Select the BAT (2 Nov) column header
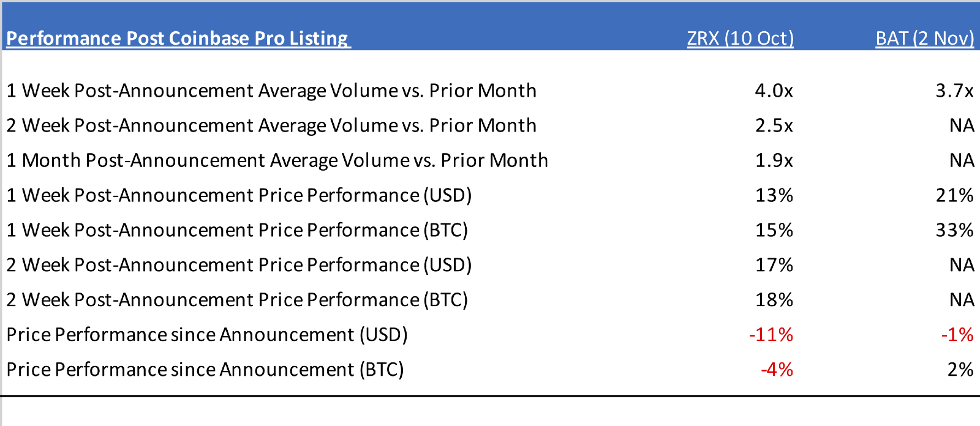Screen dimensions: 980x426 [x=924, y=38]
